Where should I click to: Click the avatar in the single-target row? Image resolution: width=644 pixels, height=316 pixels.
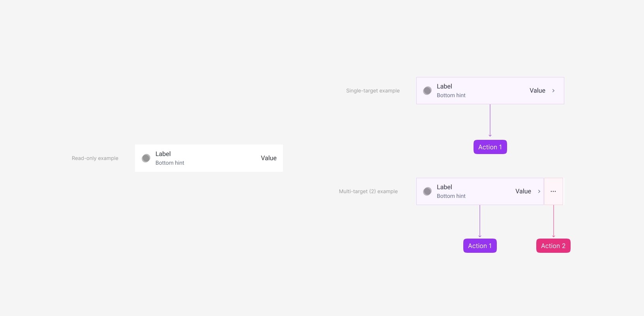pyautogui.click(x=427, y=90)
